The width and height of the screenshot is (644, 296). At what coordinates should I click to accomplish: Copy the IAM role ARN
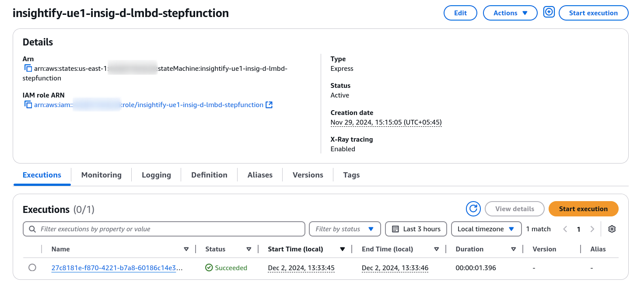pos(28,105)
